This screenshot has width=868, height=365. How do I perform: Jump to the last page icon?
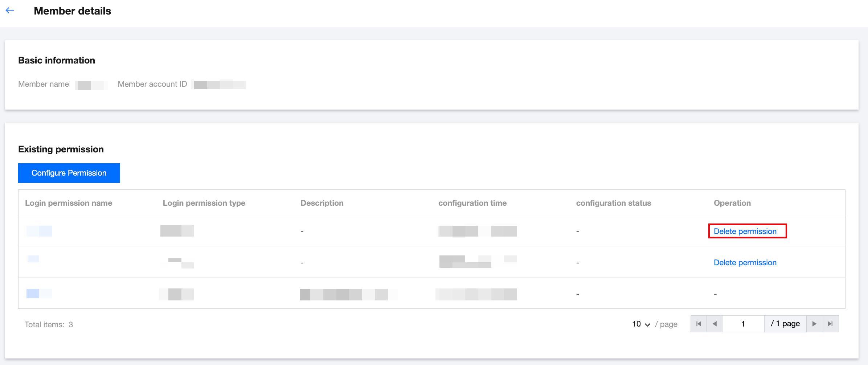tap(830, 324)
